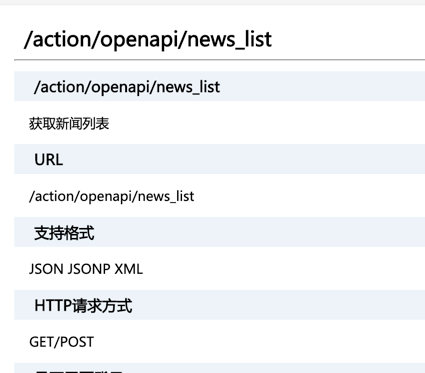The width and height of the screenshot is (425, 373).
Task: Click the JSON JSONP XML formats text
Action: pos(86,269)
